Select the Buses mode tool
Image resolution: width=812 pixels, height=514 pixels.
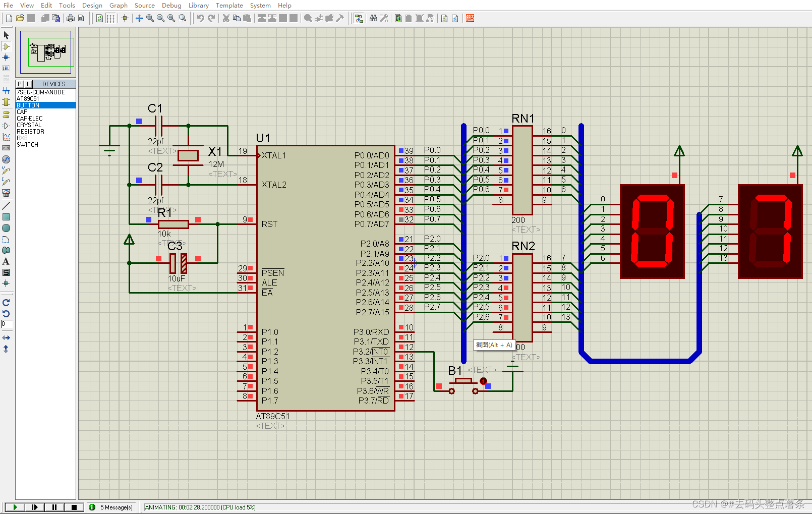click(x=6, y=91)
